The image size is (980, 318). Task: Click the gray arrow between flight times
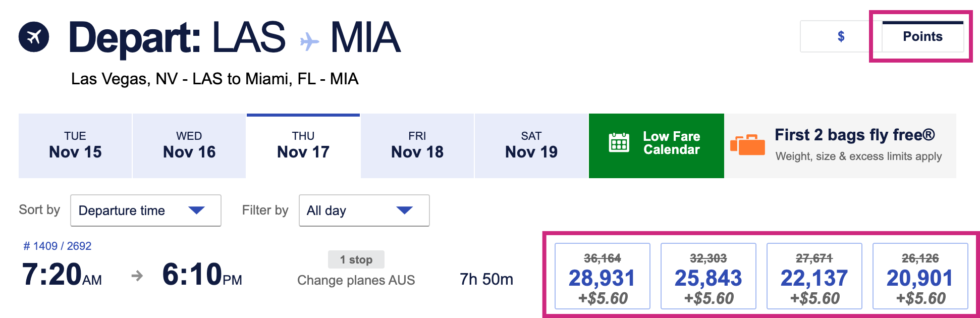[137, 276]
